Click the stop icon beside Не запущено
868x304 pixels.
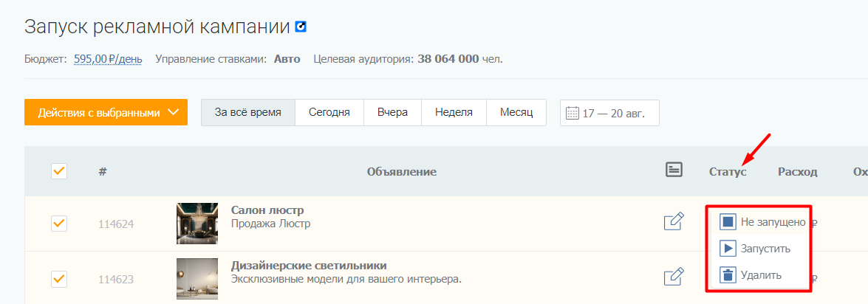point(728,221)
